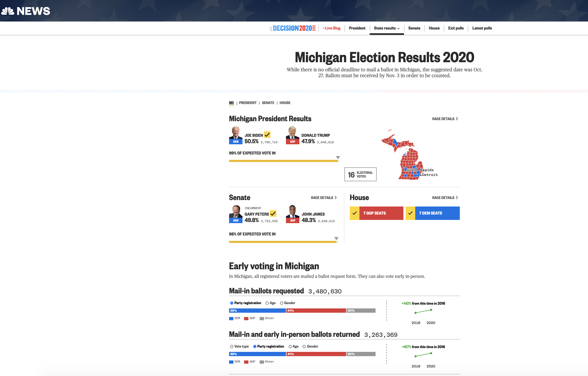Click the Detroit label on the map
Image resolution: width=588 pixels, height=376 pixels.
pyautogui.click(x=430, y=175)
